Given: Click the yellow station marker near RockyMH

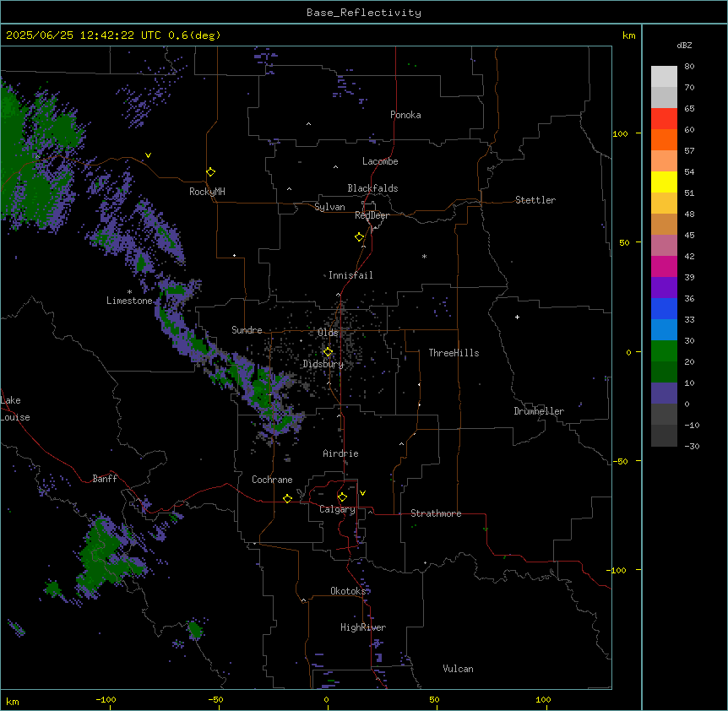Looking at the screenshot, I should [210, 172].
